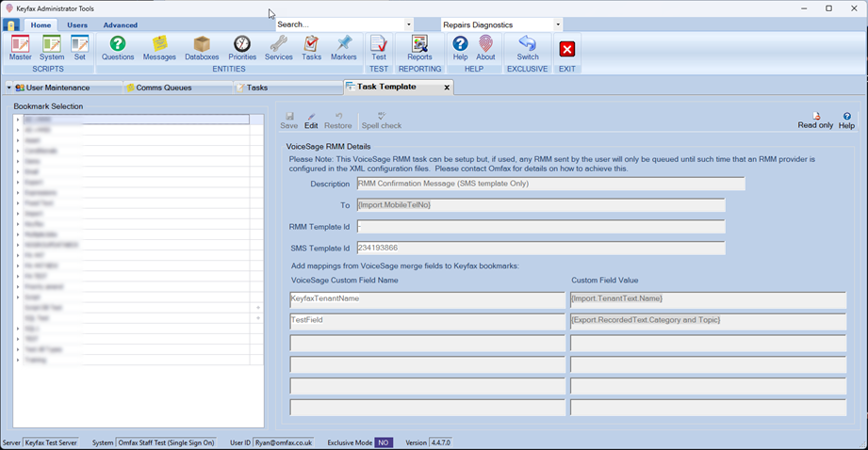
Task: Open the Search dropdown arrow
Action: point(409,24)
